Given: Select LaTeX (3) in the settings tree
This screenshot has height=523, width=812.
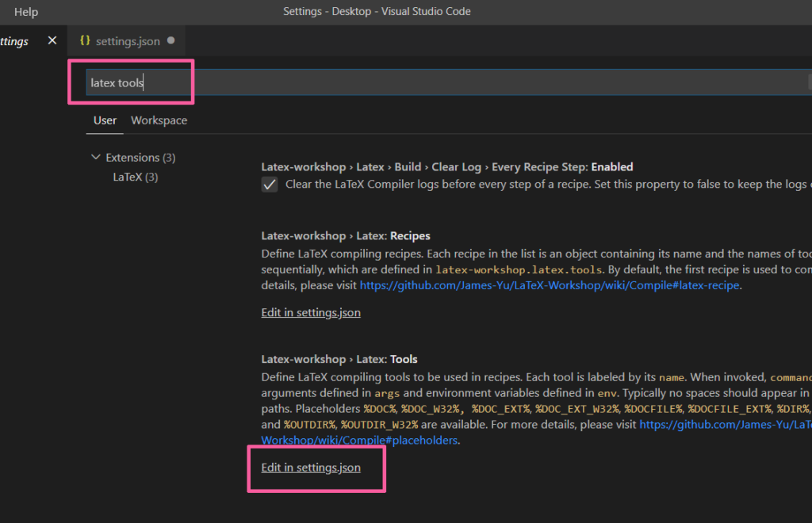Looking at the screenshot, I should coord(135,177).
